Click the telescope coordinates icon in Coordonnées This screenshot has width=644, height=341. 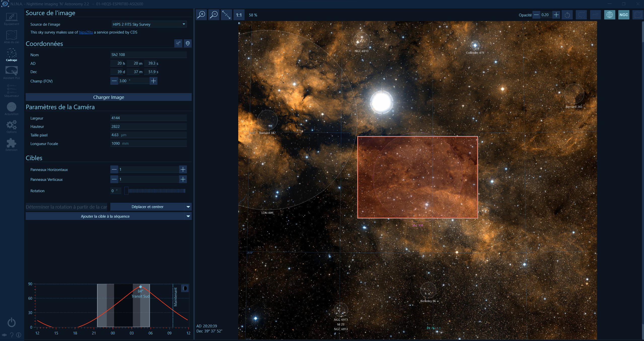point(178,43)
